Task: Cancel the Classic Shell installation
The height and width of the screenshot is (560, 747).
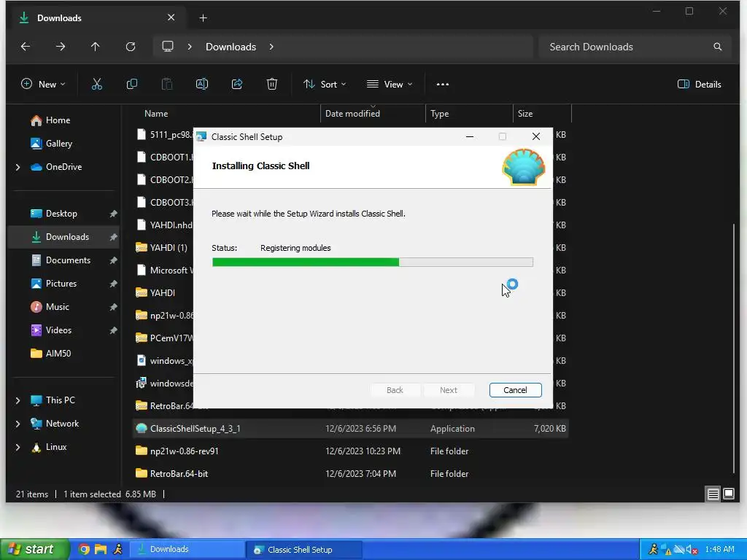Action: 516,390
